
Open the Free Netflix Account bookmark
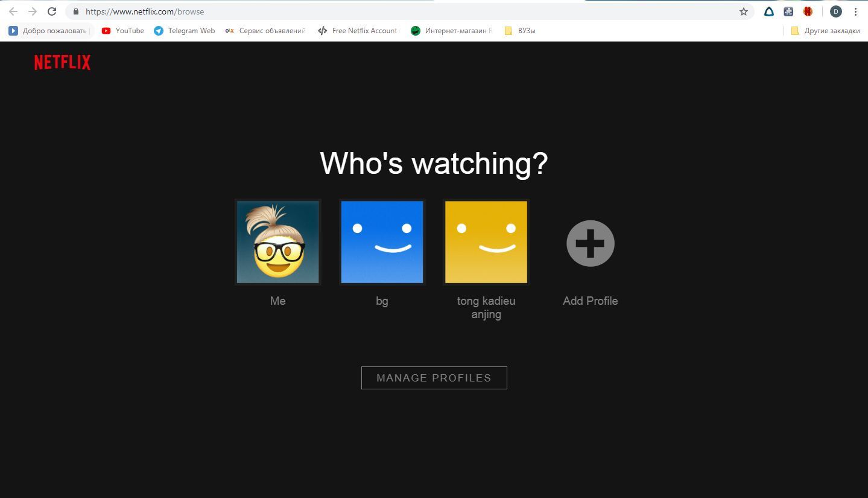pos(358,31)
